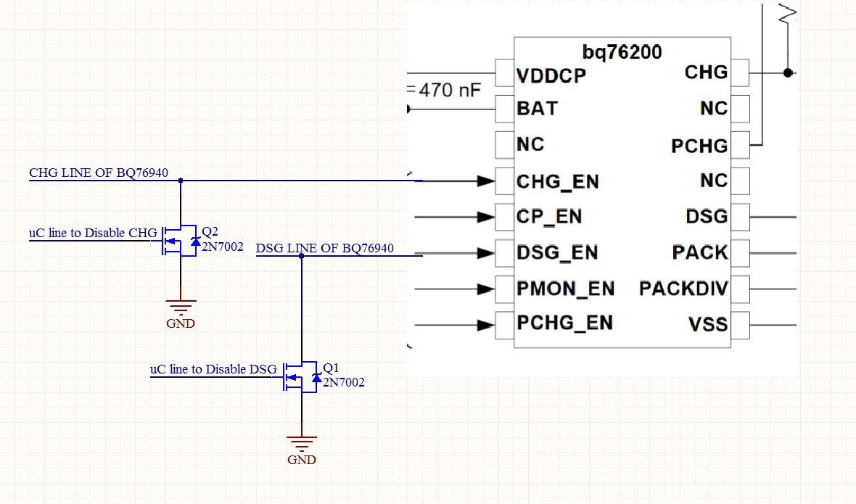Click the VSS pin box
Image resolution: width=856 pixels, height=504 pixels.
tap(740, 325)
